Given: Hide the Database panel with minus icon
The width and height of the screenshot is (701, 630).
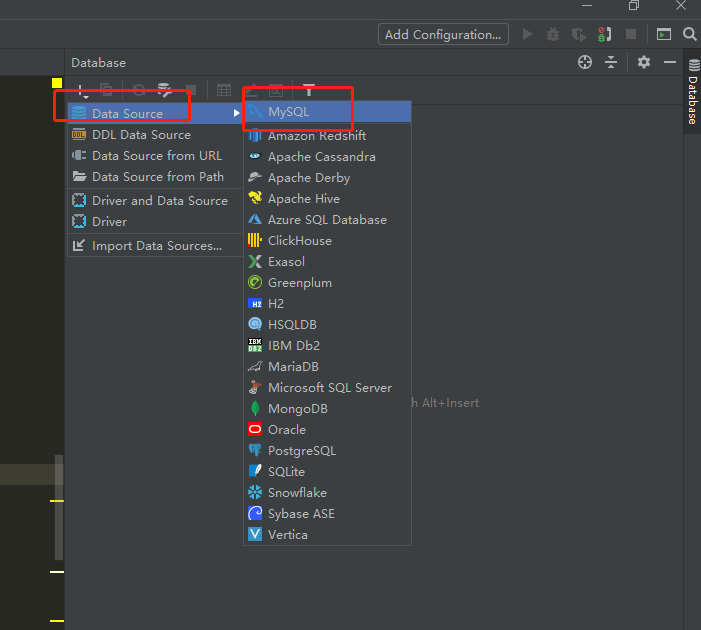Looking at the screenshot, I should pos(670,62).
